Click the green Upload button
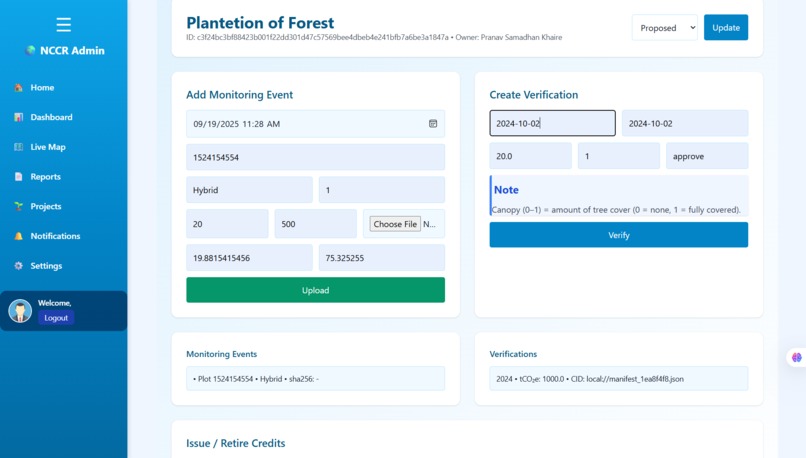Screen dimensions: 806x458 pos(315,290)
